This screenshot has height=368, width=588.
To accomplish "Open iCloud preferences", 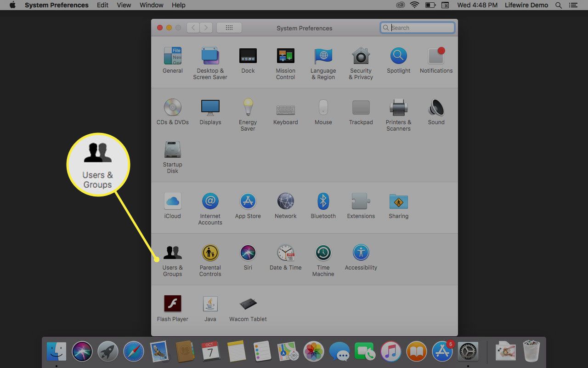I will [x=173, y=205].
